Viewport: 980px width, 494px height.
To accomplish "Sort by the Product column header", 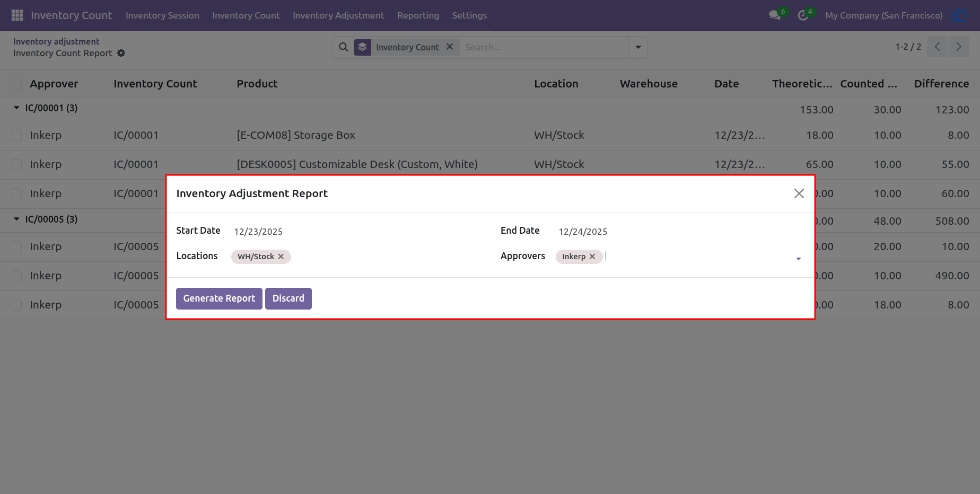I will point(257,84).
